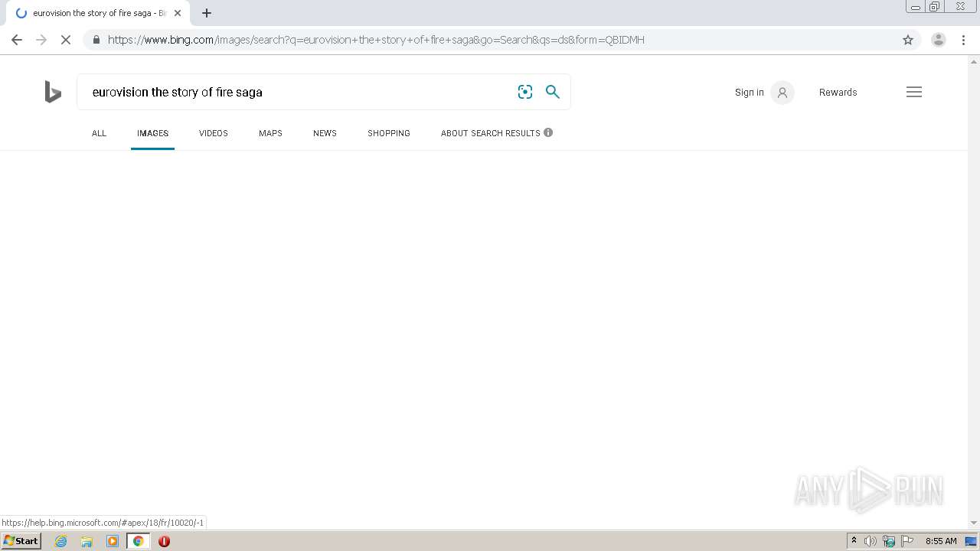
Task: Click the show desktop button
Action: tap(972, 541)
